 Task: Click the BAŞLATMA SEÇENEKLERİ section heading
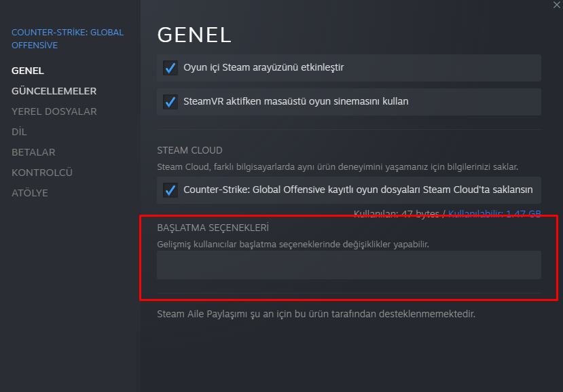click(213, 228)
